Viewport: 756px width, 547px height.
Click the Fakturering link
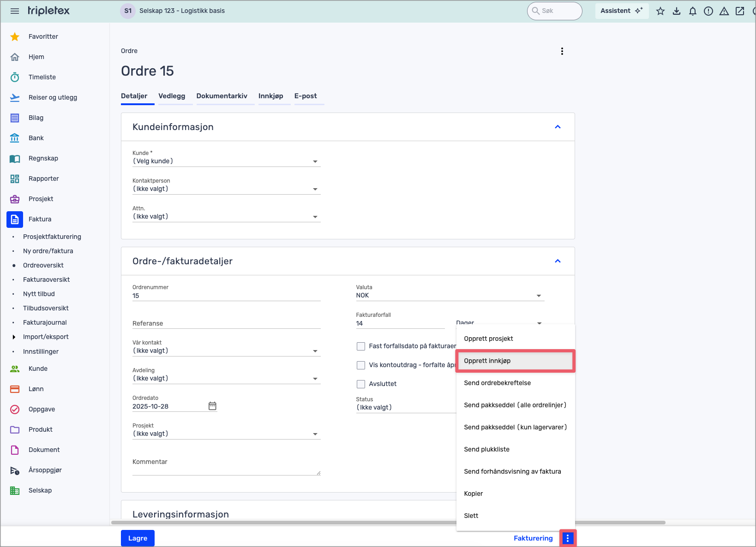533,538
